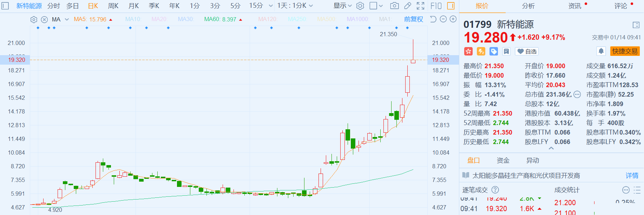Select the 年K yearly chart
The width and height of the screenshot is (644, 215).
[175, 6]
